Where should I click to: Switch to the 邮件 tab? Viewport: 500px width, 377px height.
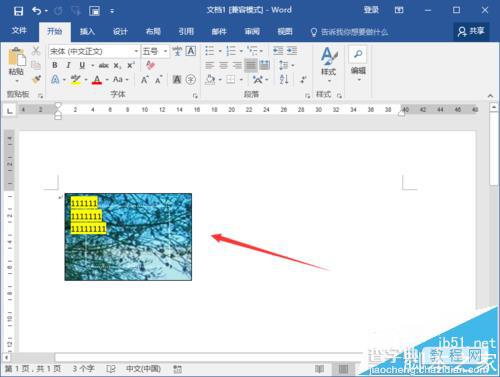pos(219,32)
